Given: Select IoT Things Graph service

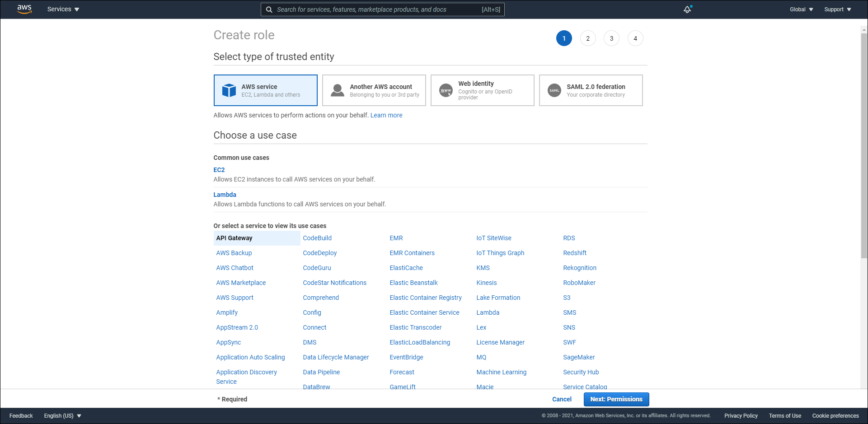Looking at the screenshot, I should 500,253.
